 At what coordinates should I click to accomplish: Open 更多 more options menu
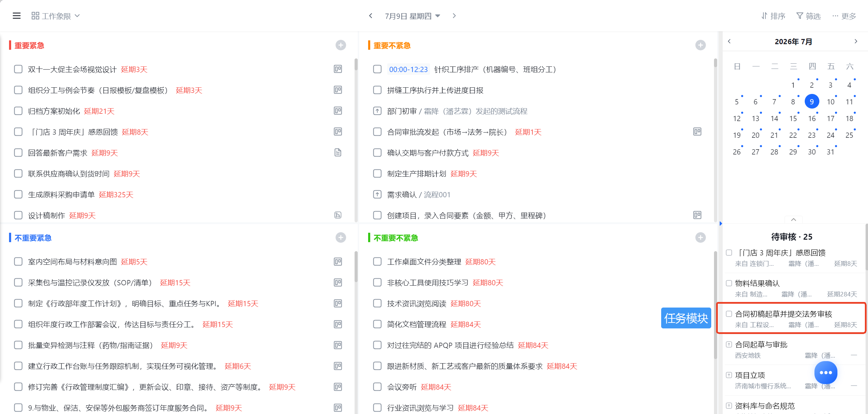[x=844, y=16]
